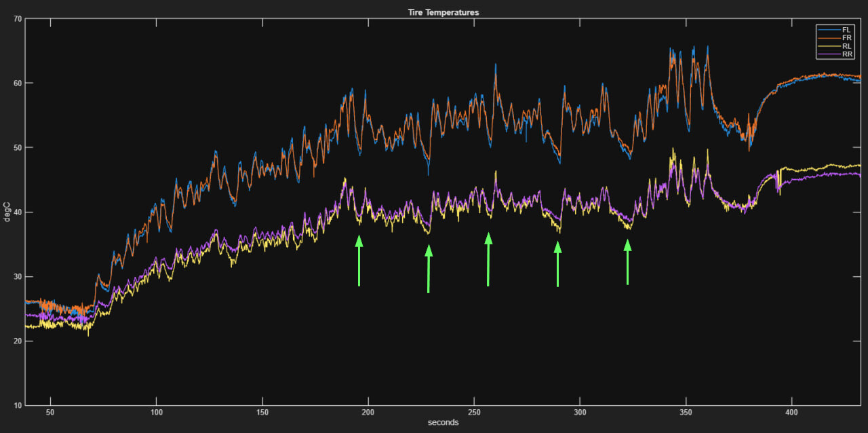Click the 40 tick on the y-axis
The height and width of the screenshot is (433, 868).
pos(18,212)
